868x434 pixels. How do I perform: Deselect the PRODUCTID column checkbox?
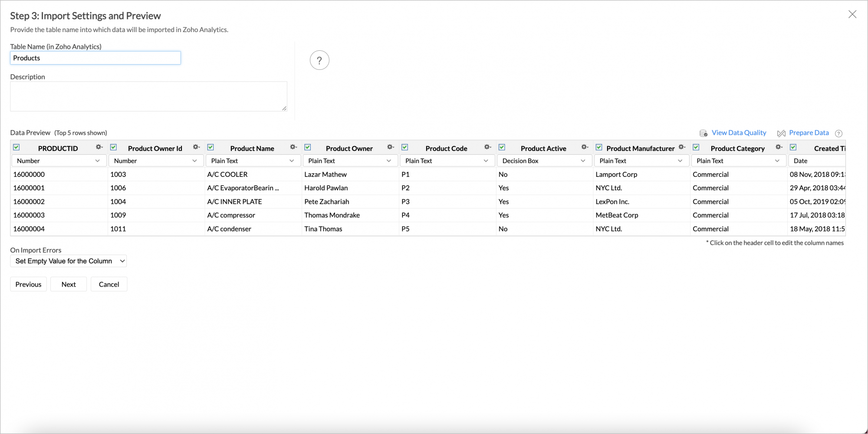(16, 147)
